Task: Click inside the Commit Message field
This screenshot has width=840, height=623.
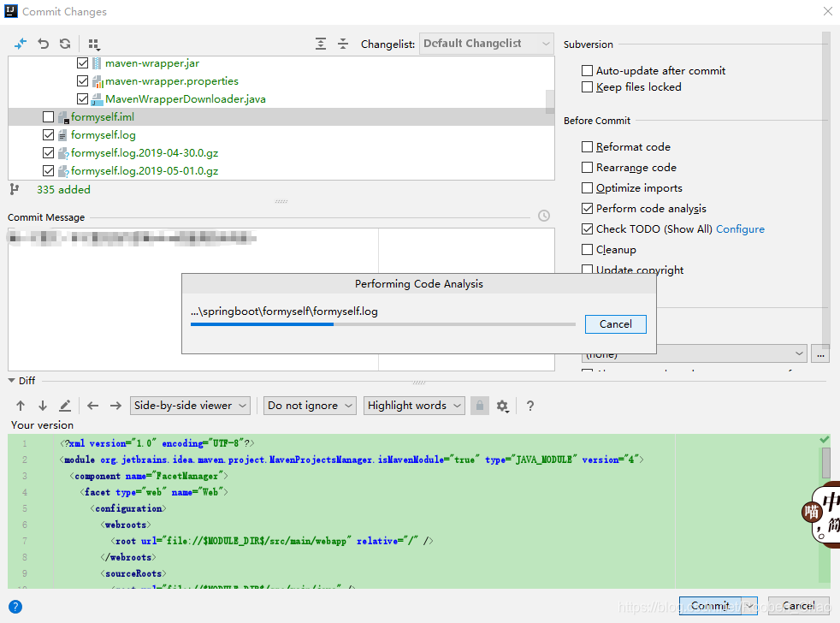Action: point(281,300)
